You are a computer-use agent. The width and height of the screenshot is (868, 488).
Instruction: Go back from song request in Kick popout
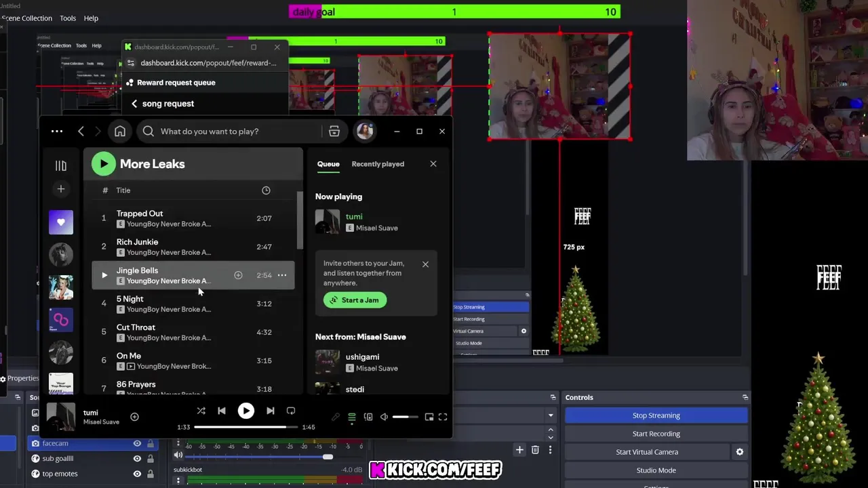[x=134, y=104]
